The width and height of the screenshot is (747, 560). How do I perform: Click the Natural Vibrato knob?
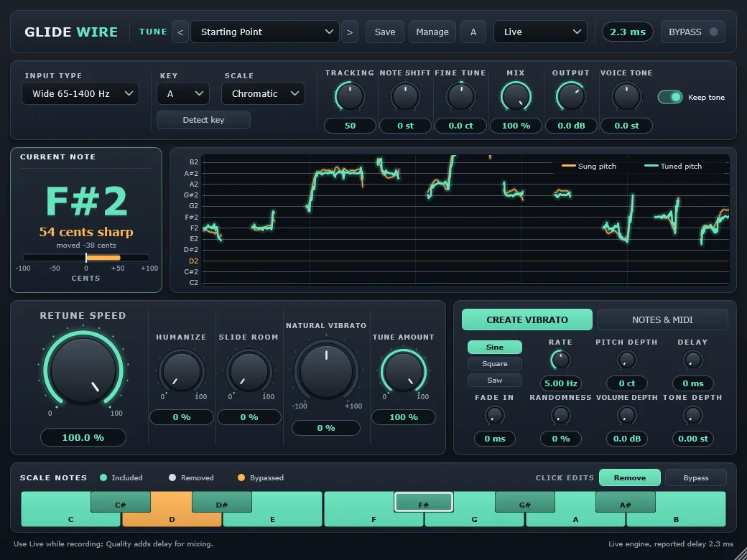[326, 371]
